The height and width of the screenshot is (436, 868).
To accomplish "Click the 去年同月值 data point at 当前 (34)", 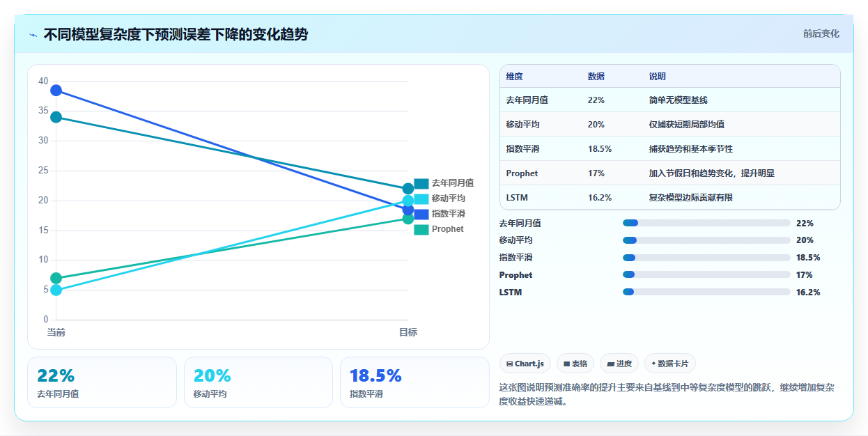I will 56,117.
